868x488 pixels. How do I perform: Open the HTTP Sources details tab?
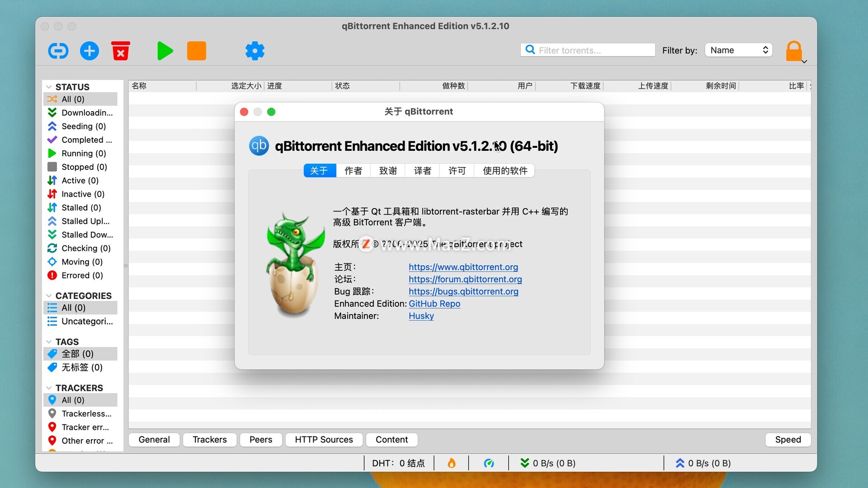click(324, 440)
